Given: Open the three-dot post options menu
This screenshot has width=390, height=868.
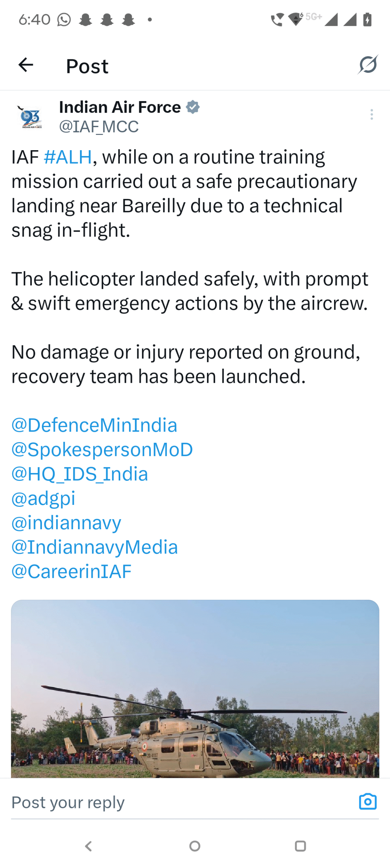Looking at the screenshot, I should point(372,115).
